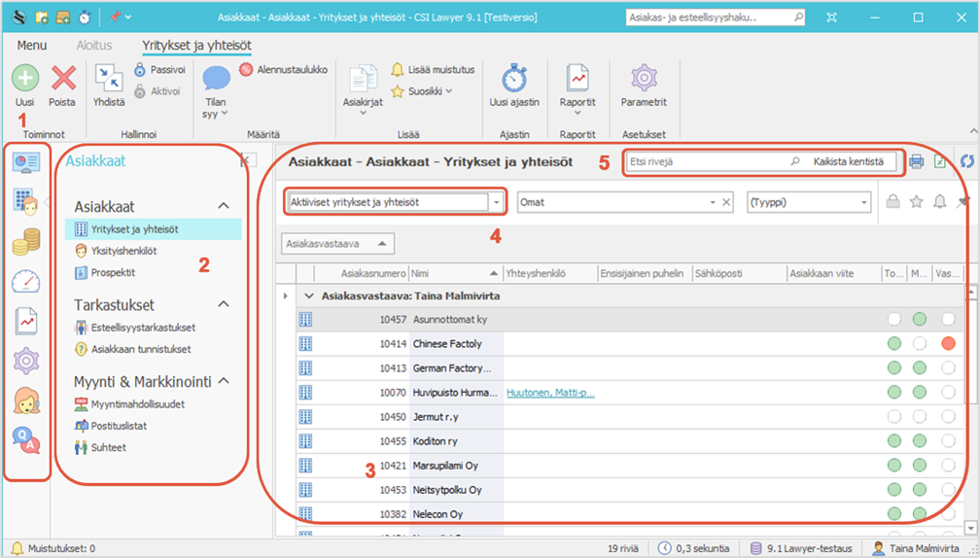Click the red Poista delete icon
Viewport: 980px width, 558px height.
pyautogui.click(x=63, y=79)
